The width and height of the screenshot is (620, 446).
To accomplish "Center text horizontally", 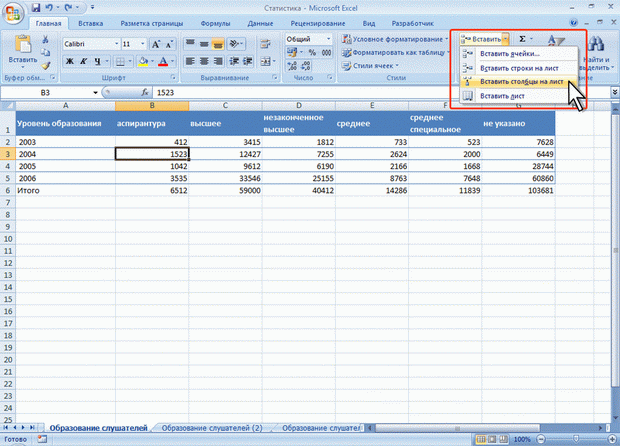I will 204,61.
